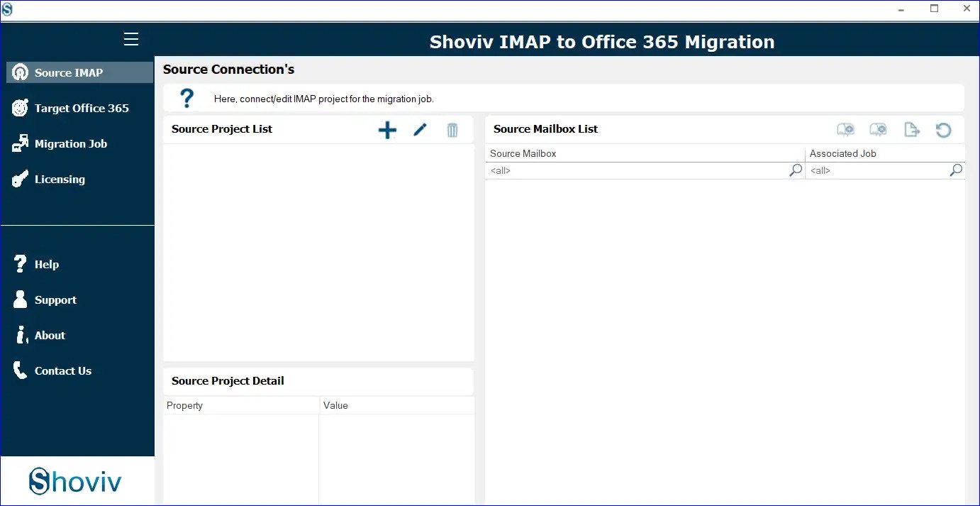
Task: Click the add mailbox icon
Action: point(845,130)
